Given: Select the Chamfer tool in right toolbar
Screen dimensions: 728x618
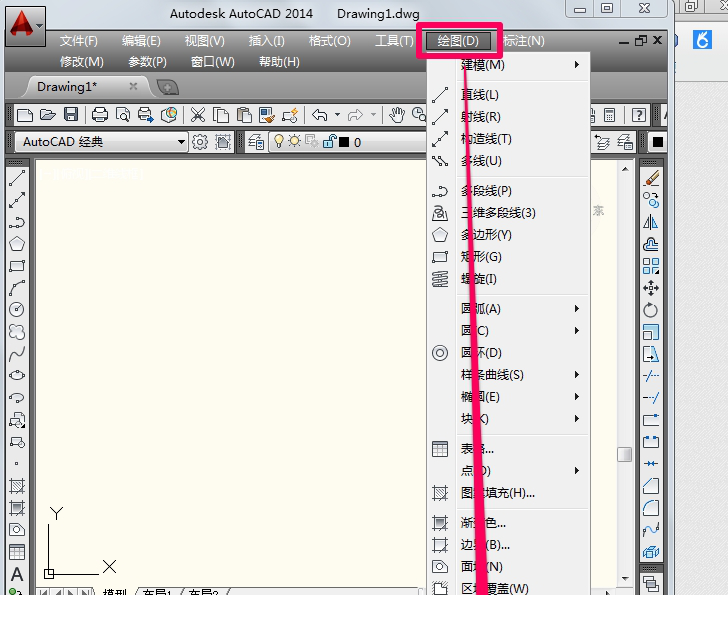Looking at the screenshot, I should (x=651, y=486).
